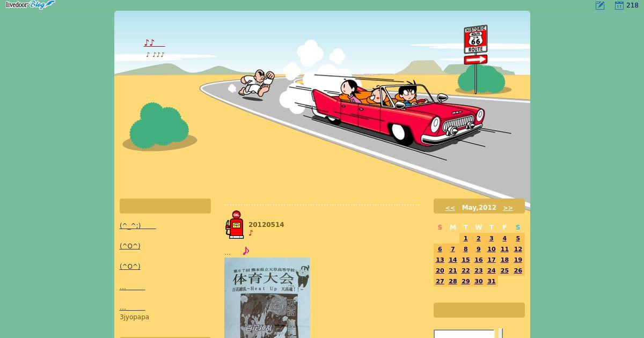The height and width of the screenshot is (338, 644).
Task: Click the search input field in sidebar
Action: (x=464, y=334)
